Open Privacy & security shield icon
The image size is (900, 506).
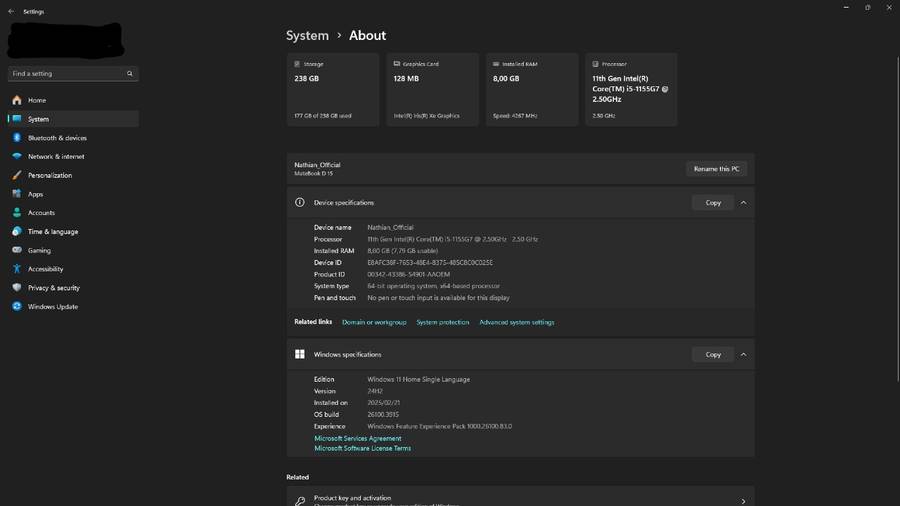click(x=17, y=288)
